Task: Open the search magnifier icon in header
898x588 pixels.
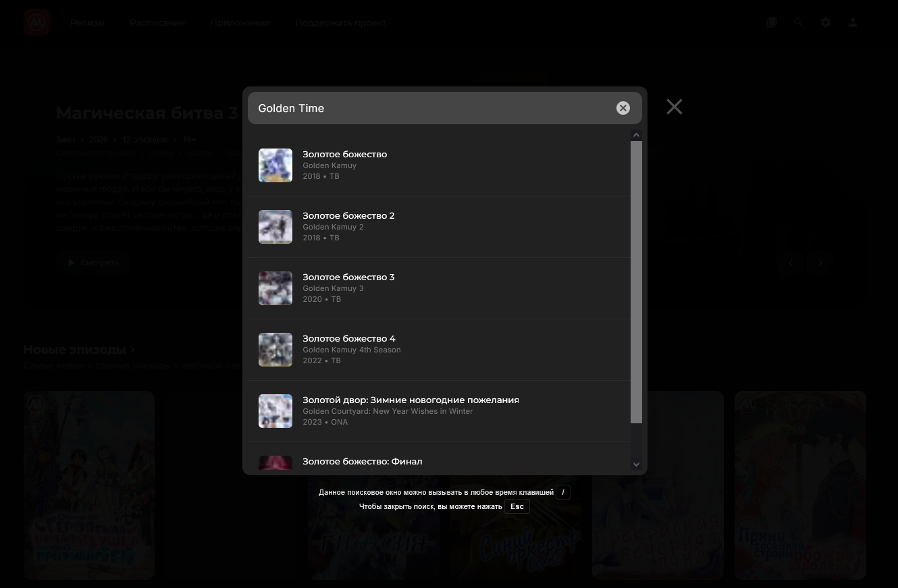Action: [x=799, y=22]
